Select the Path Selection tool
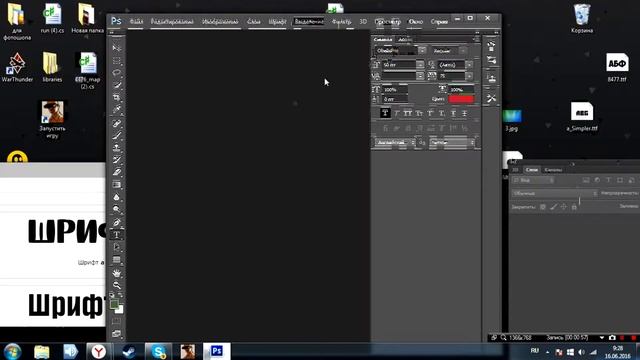The height and width of the screenshot is (360, 640). coord(117,247)
